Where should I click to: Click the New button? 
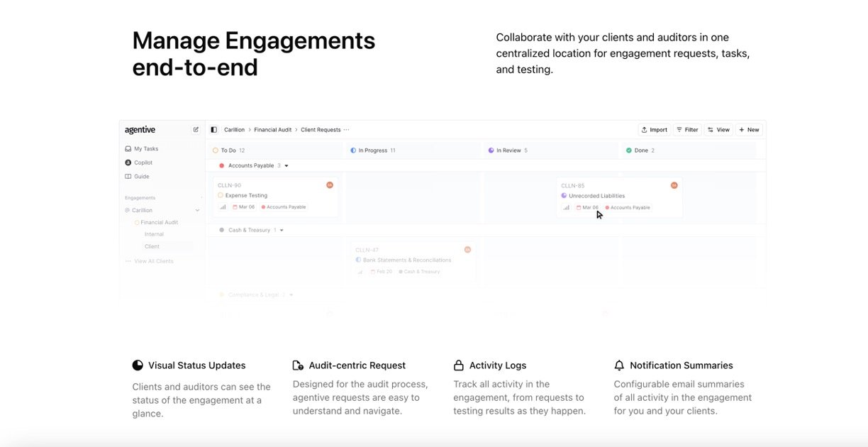[x=749, y=130]
